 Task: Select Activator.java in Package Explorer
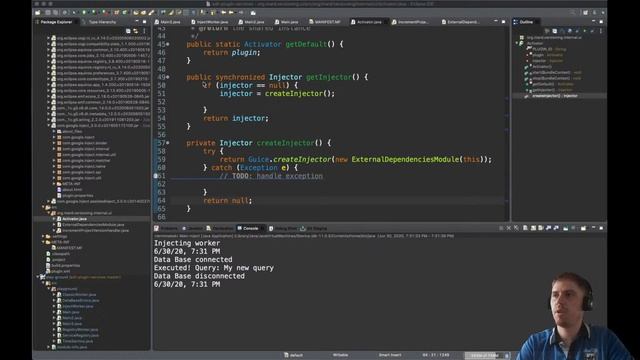(74, 219)
